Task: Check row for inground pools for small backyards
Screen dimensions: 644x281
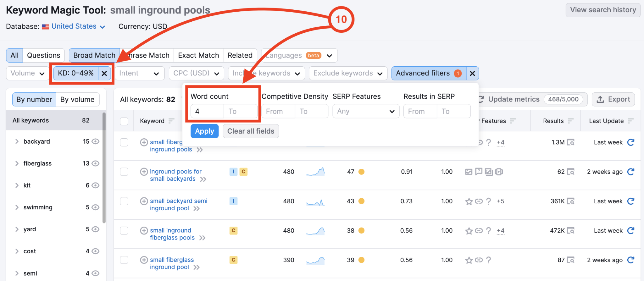Action: click(124, 172)
